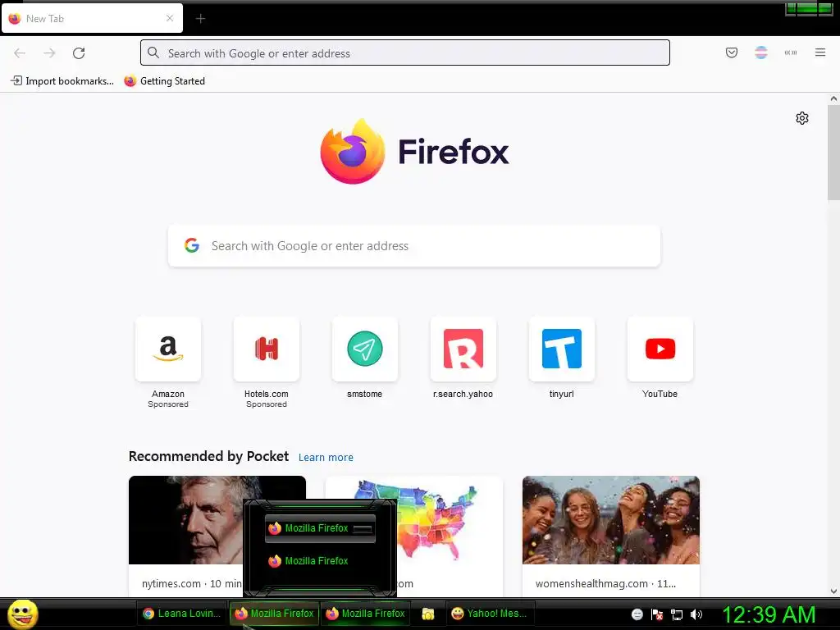Click the Firefox logo on new tab page

pyautogui.click(x=414, y=152)
